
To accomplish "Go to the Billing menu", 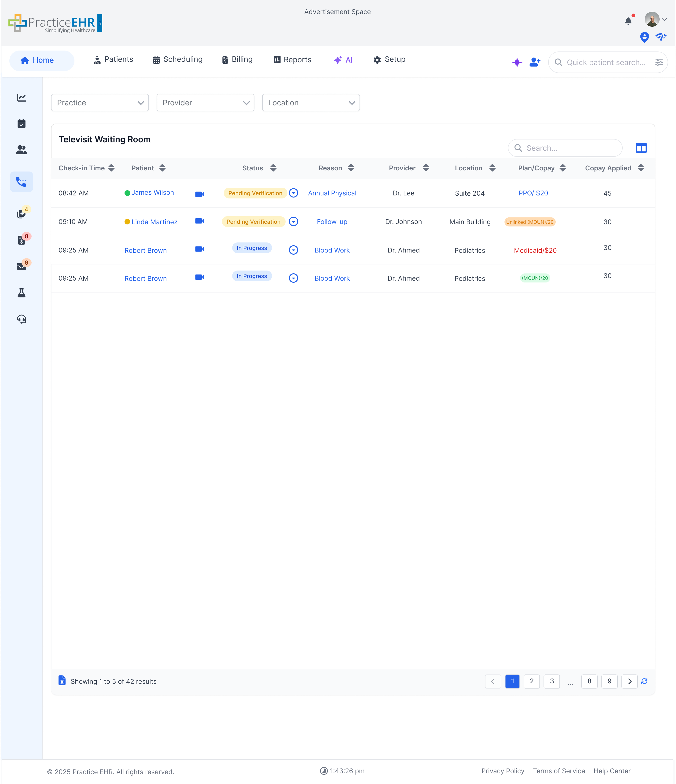I will pos(237,59).
